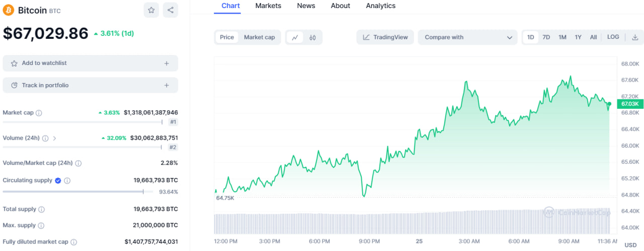Select 1D time range

coord(531,37)
